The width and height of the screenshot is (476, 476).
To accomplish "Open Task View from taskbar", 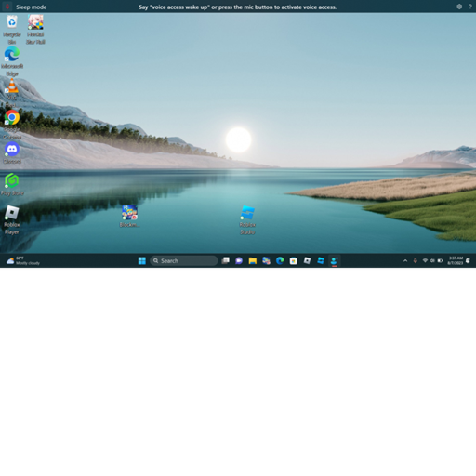I will point(226,260).
